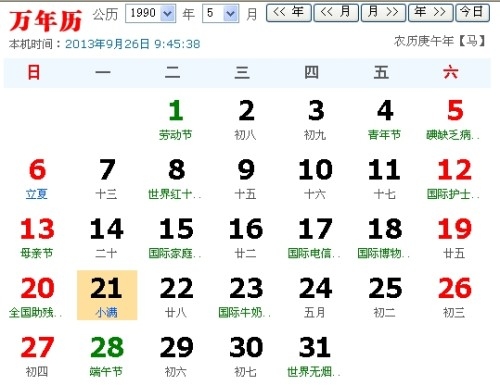Screen dimensions: 500x385
Task: Click the local time 2013年9月26日 text
Action: [x=133, y=44]
